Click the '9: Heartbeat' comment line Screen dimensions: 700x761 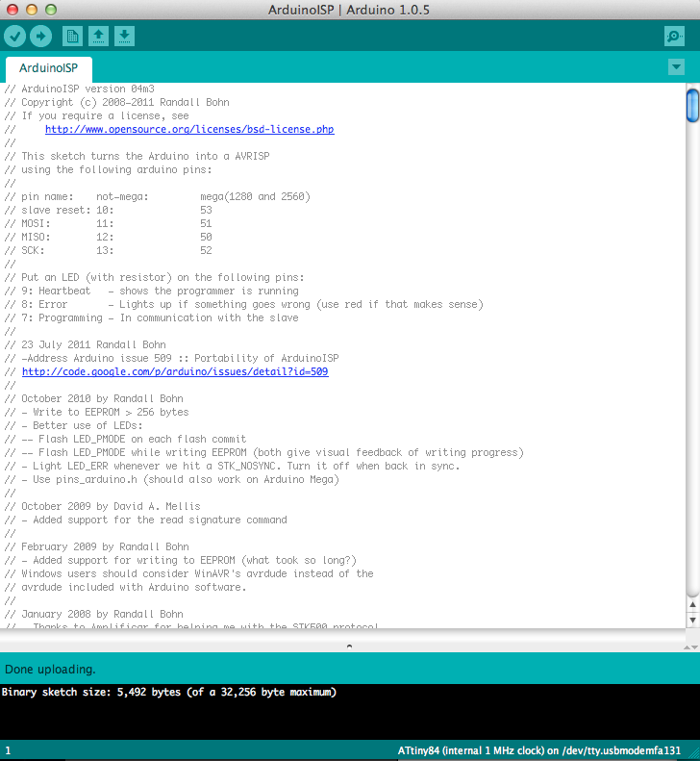pyautogui.click(x=152, y=291)
